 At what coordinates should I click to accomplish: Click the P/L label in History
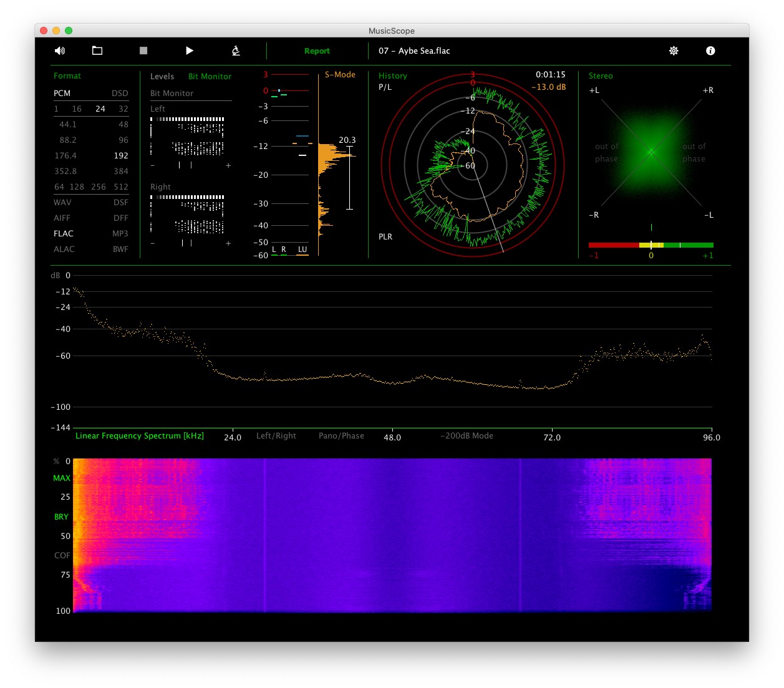(385, 87)
